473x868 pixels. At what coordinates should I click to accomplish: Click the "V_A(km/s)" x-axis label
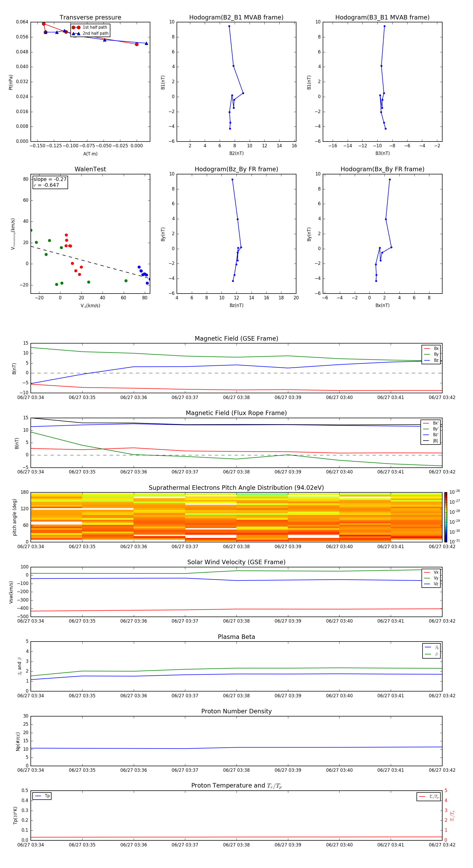[x=90, y=306]
